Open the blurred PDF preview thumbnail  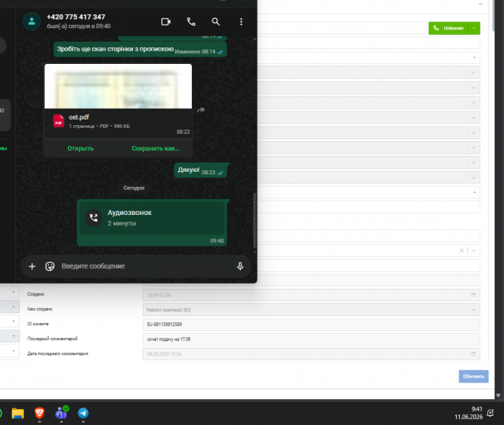[118, 86]
